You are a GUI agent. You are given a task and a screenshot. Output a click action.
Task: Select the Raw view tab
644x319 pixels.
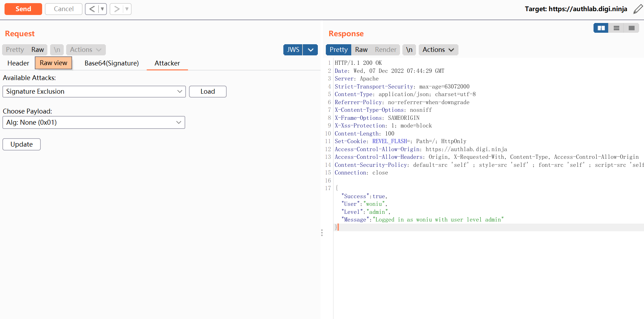[x=54, y=63]
